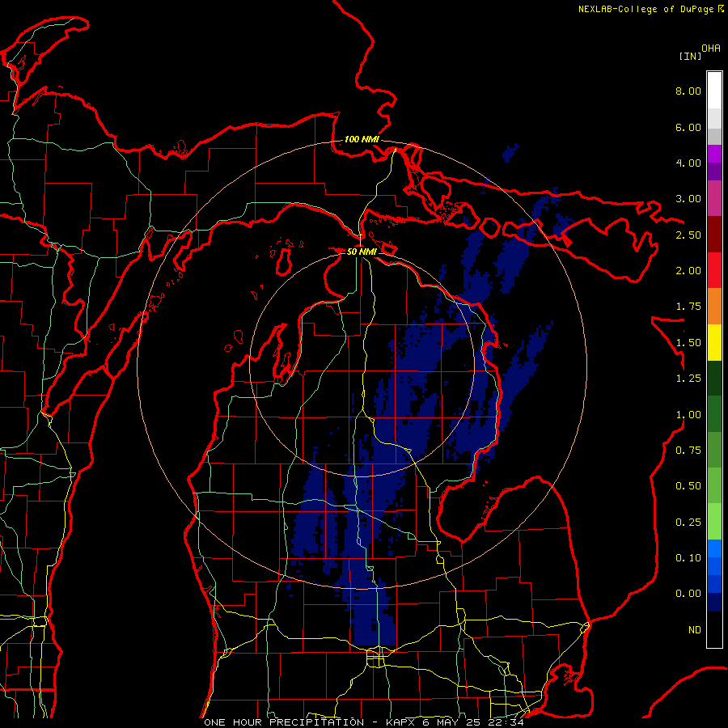Pick the black ND swatch at legend bottom
This screenshot has height=728, width=728.
click(x=714, y=629)
